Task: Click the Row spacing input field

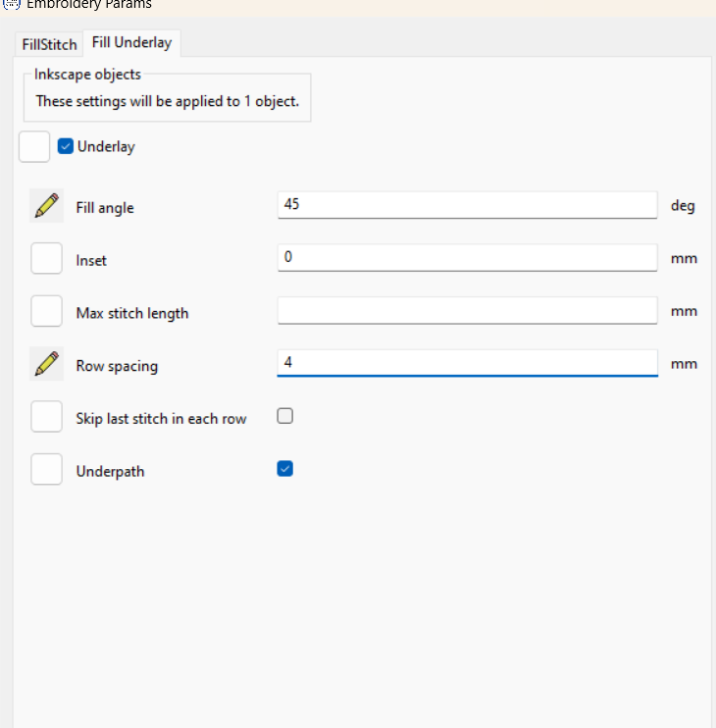Action: tap(467, 363)
